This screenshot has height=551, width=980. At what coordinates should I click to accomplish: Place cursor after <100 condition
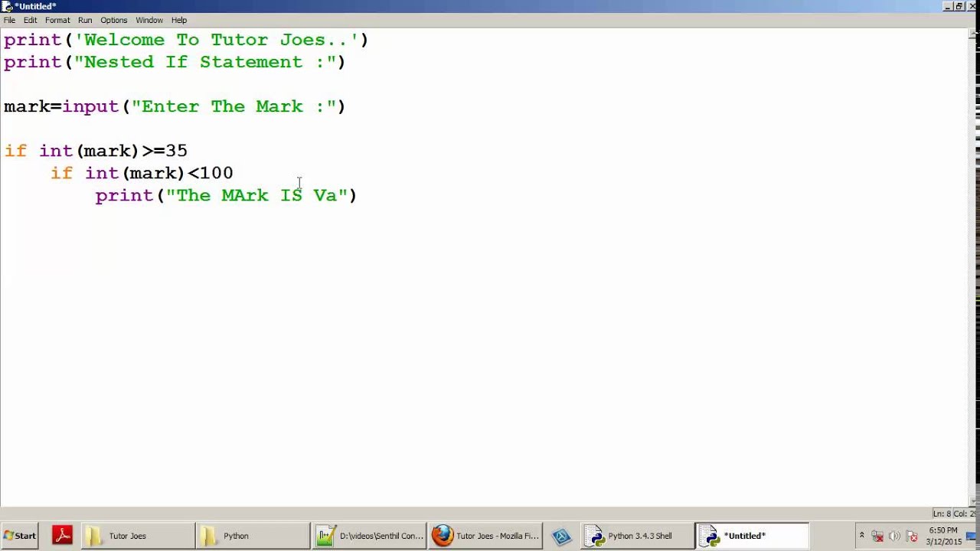pyautogui.click(x=234, y=173)
